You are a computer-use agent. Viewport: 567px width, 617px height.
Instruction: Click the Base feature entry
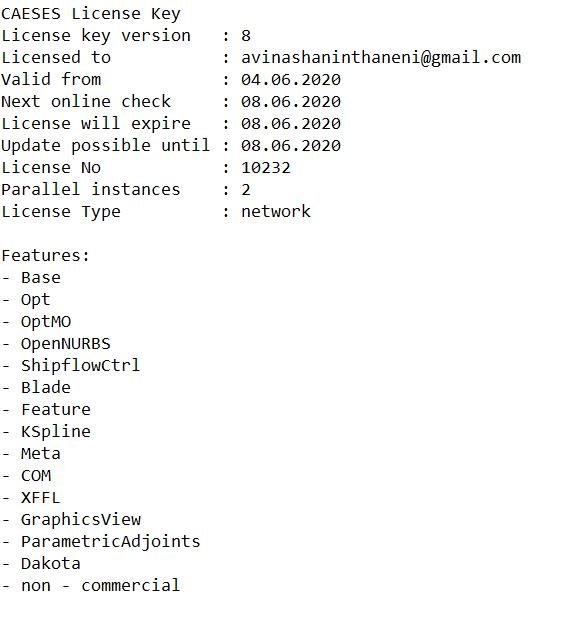click(41, 278)
